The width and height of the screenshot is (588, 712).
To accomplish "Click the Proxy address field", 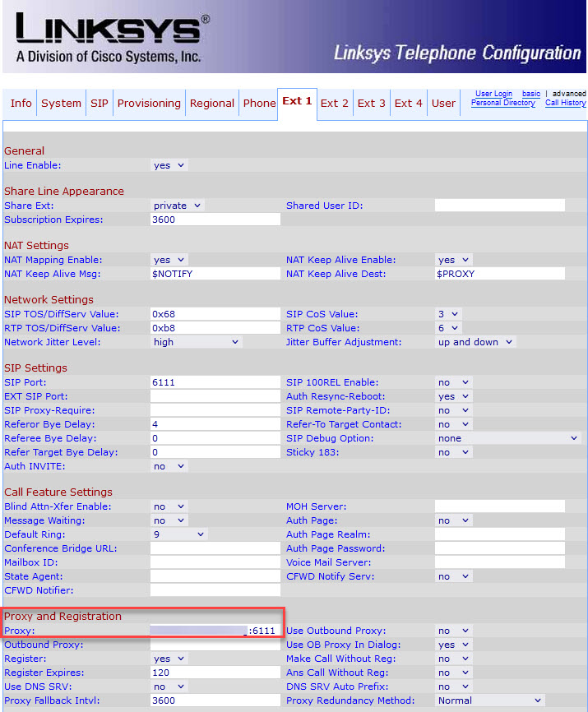I will point(215,631).
